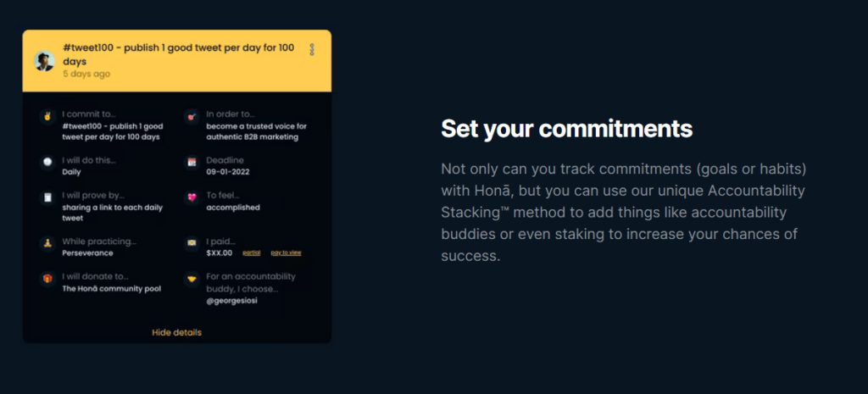The image size is (868, 394).
Task: Click the clock icon beside 'I will do this'
Action: pyautogui.click(x=47, y=161)
